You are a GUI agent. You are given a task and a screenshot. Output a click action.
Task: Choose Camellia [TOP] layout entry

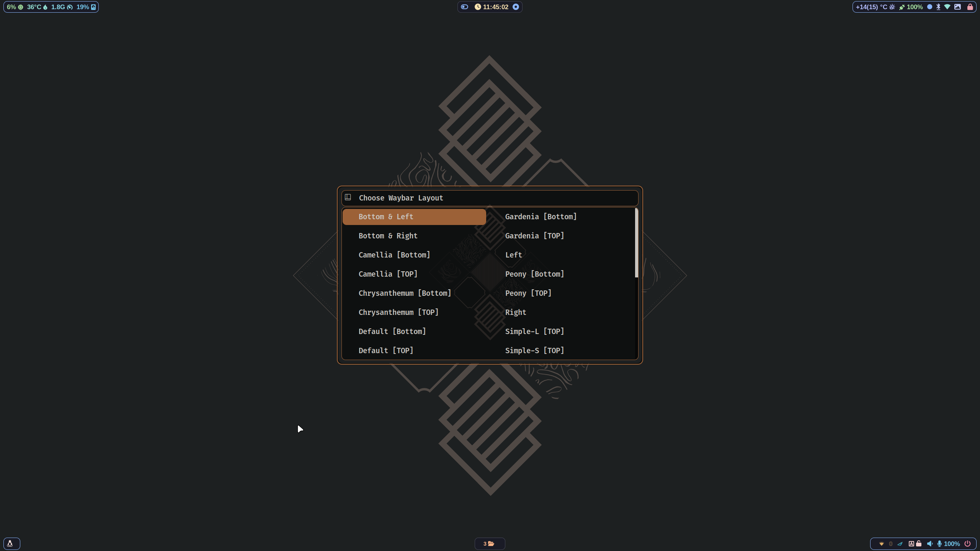[x=388, y=274]
